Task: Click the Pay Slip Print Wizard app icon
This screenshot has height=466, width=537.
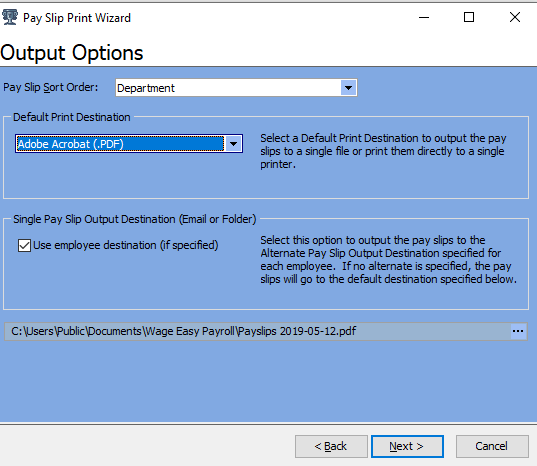Action: pos(10,17)
